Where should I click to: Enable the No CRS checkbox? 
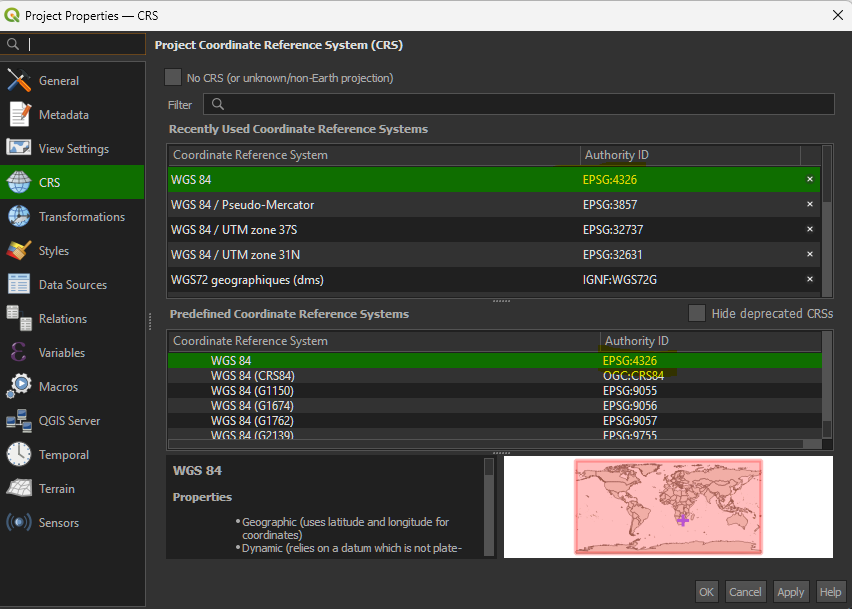tap(173, 77)
